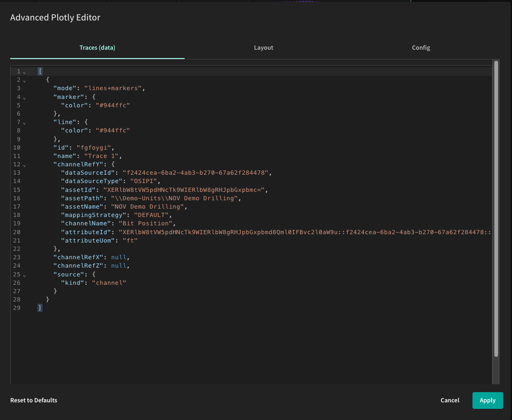Click the "dataSourceType" key on line 14
512x420 pixels.
(92, 181)
